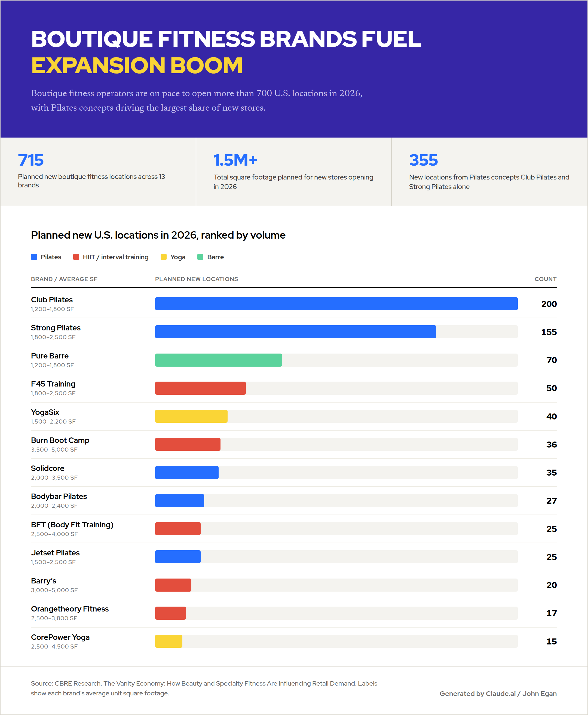588x715 pixels.
Task: Click the Solidcore count value 35
Action: [552, 472]
